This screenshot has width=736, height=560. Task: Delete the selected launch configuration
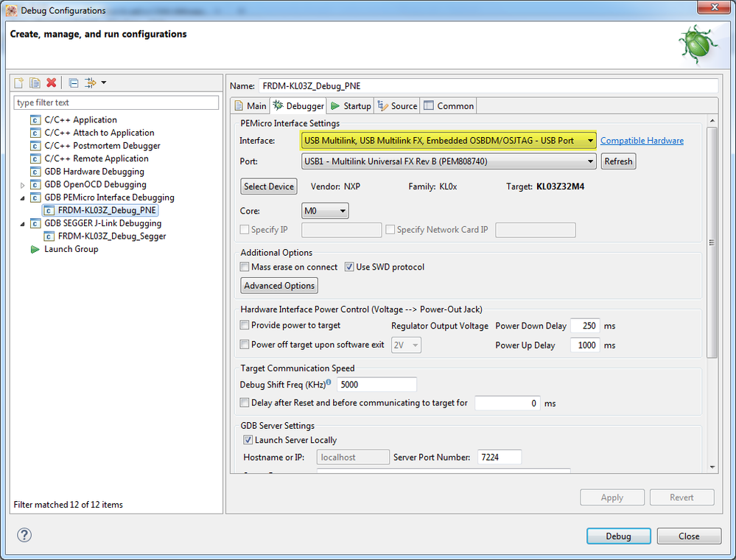click(x=51, y=83)
